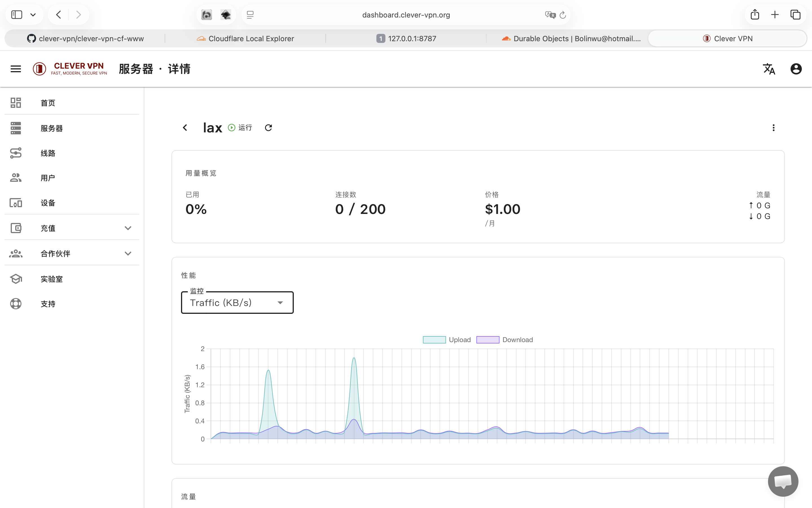Open Safari sidebar options chevron
Image resolution: width=812 pixels, height=508 pixels.
(x=33, y=15)
